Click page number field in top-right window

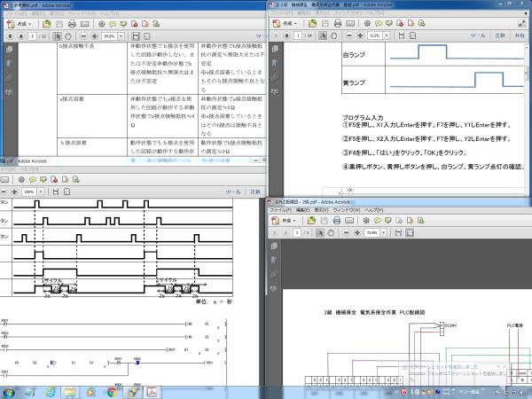click(295, 35)
